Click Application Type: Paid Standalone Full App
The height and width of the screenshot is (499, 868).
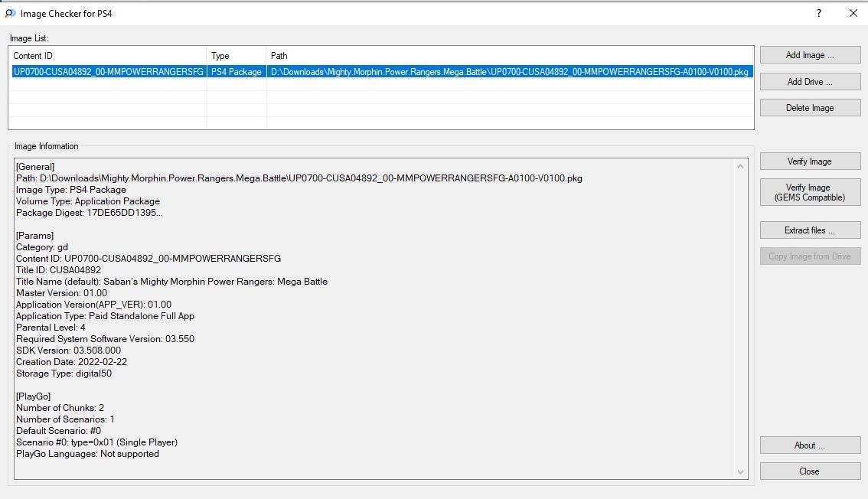pos(105,316)
